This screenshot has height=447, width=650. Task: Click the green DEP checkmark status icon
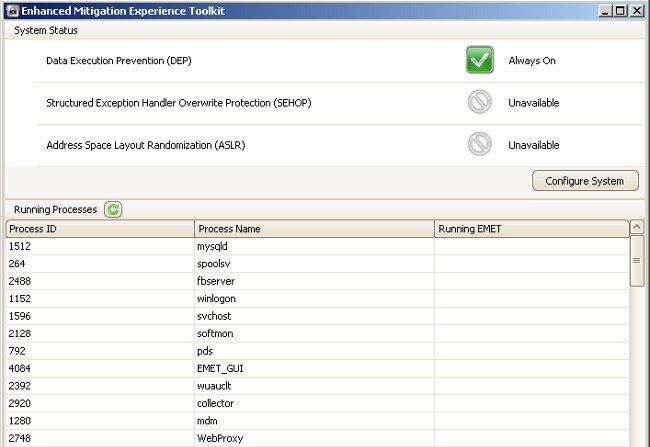click(x=480, y=60)
